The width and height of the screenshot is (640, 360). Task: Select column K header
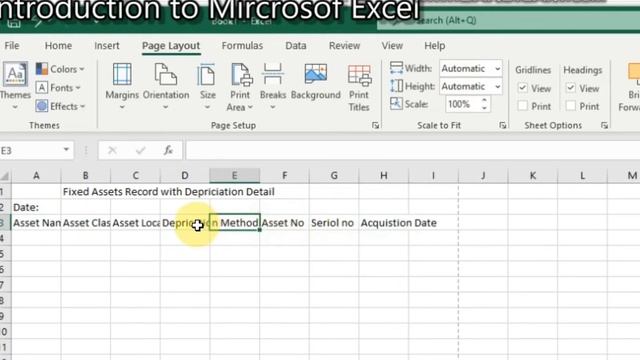533,176
